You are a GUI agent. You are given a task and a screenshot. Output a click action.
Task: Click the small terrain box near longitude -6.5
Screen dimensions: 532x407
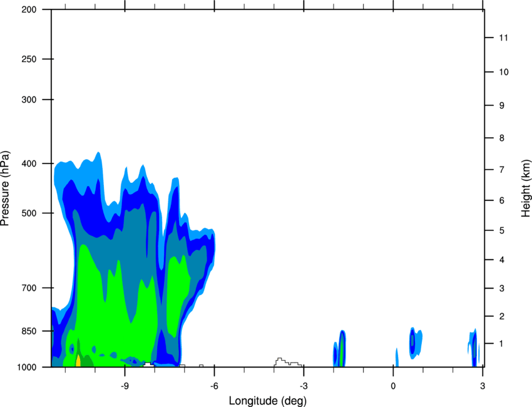(201, 366)
